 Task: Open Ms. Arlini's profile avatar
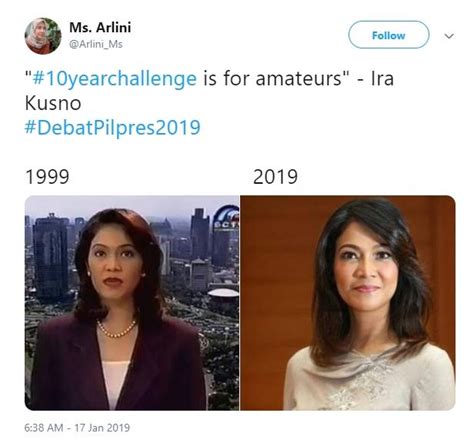tap(43, 36)
